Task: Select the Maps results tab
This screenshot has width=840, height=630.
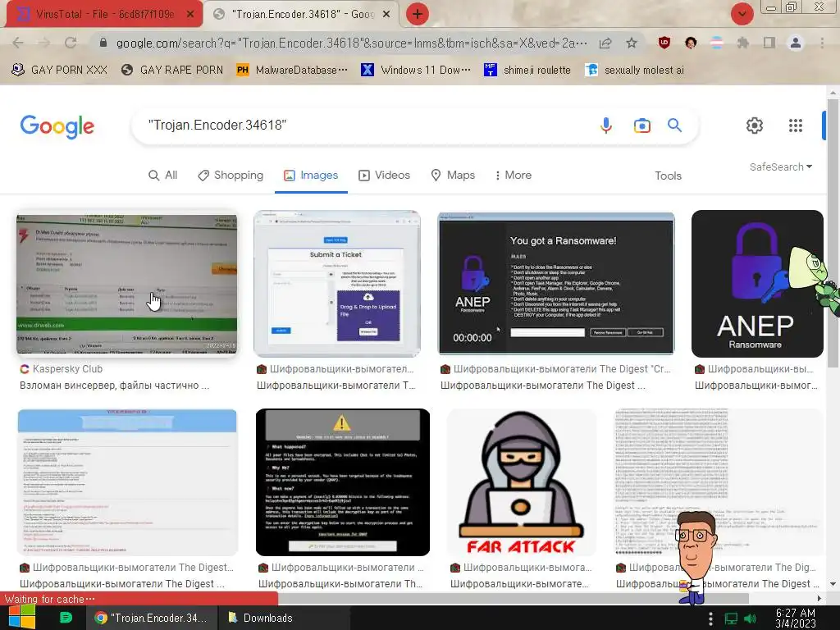Action: [453, 176]
